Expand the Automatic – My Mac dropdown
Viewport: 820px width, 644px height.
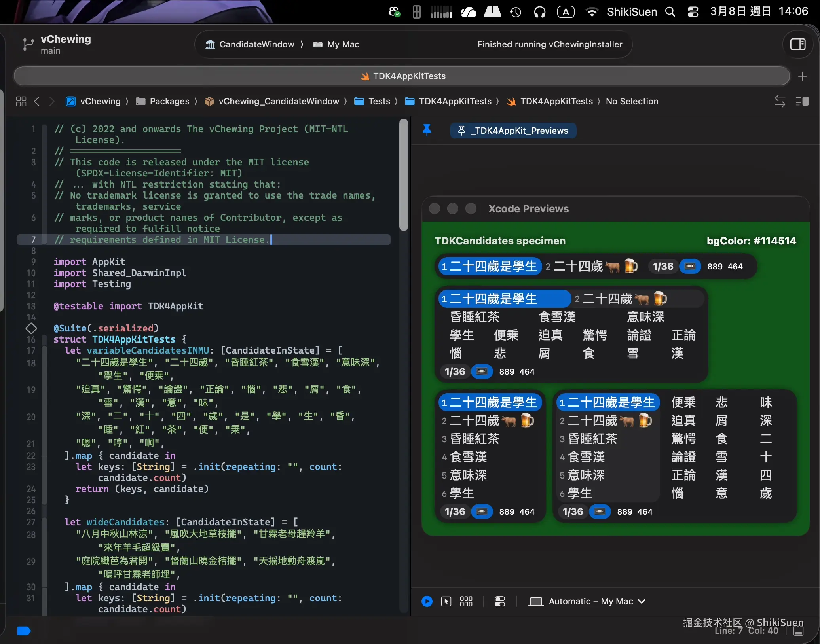(590, 601)
